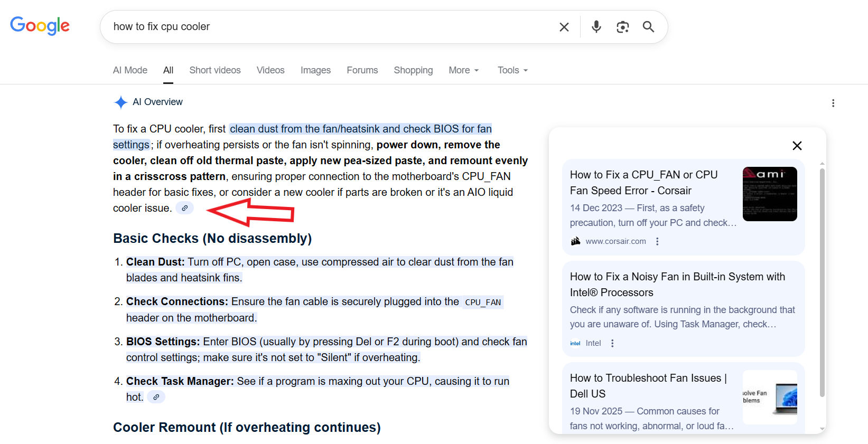Click inside the search input field

tap(328, 27)
